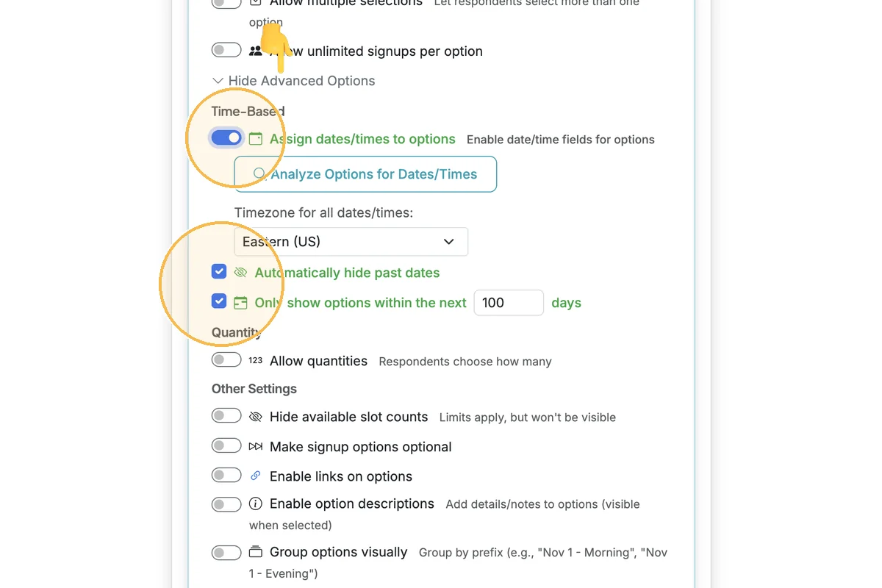Click the stack icon beside Group options visually

pos(255,552)
